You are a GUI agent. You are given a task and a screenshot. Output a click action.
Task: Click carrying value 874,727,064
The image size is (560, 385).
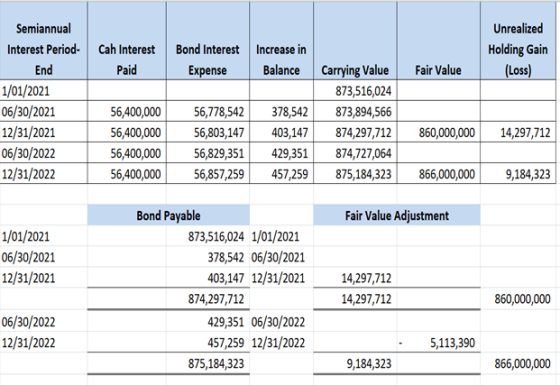355,153
